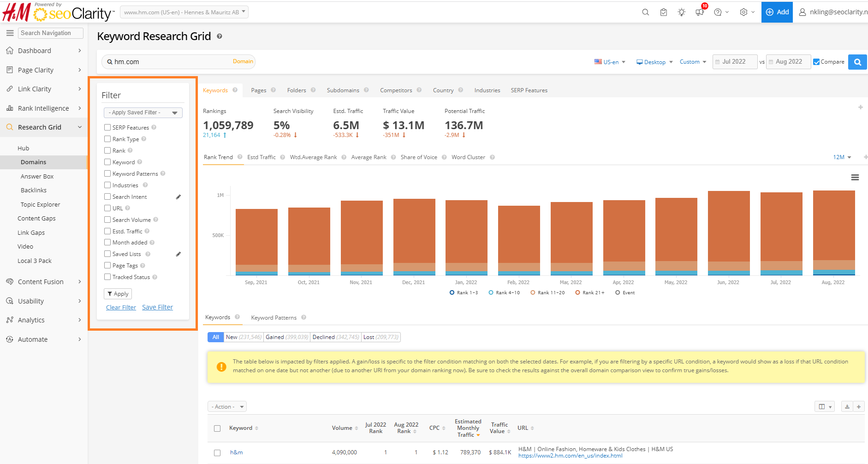Click the pencil edit icon beside Search Intent
This screenshot has height=464, width=868.
click(178, 197)
